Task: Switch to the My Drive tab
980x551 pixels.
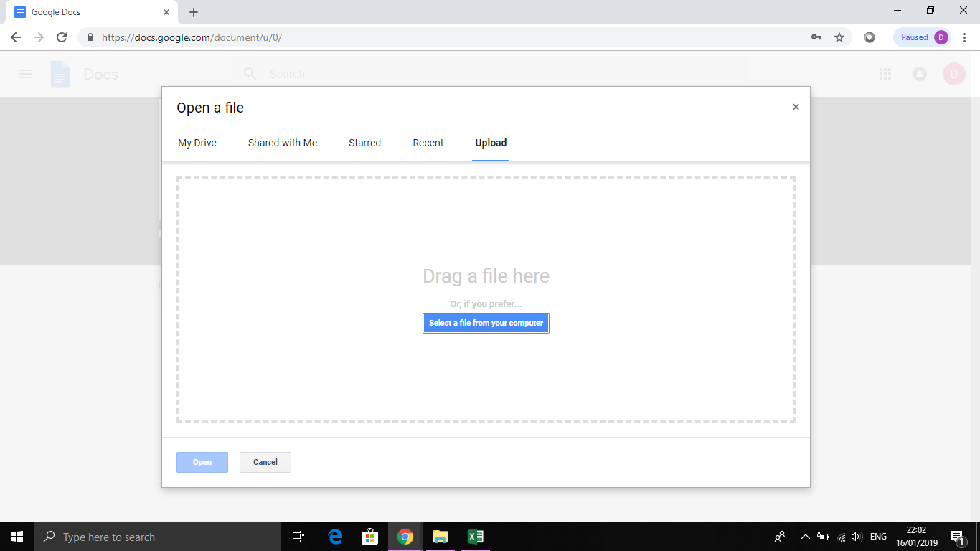Action: [x=197, y=143]
